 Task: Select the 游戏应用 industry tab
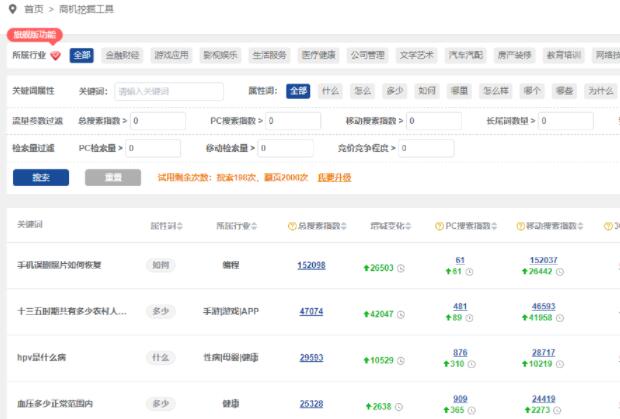(x=171, y=55)
